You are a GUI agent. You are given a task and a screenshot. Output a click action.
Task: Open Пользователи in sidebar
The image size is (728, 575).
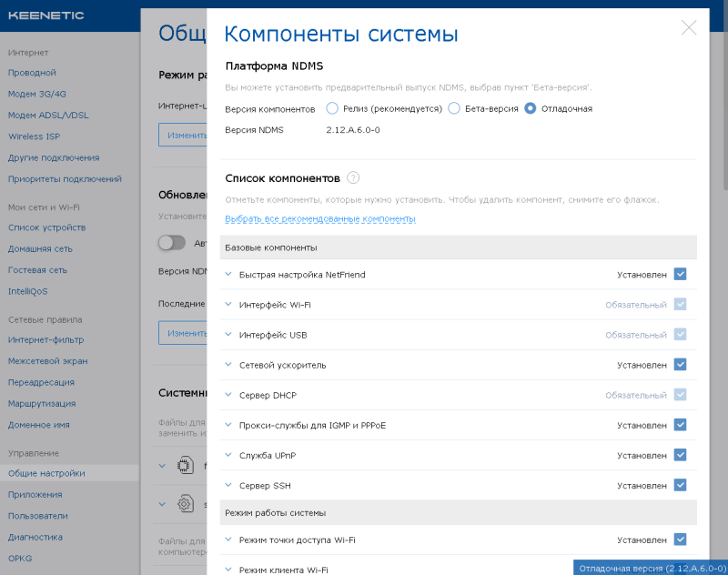click(38, 516)
